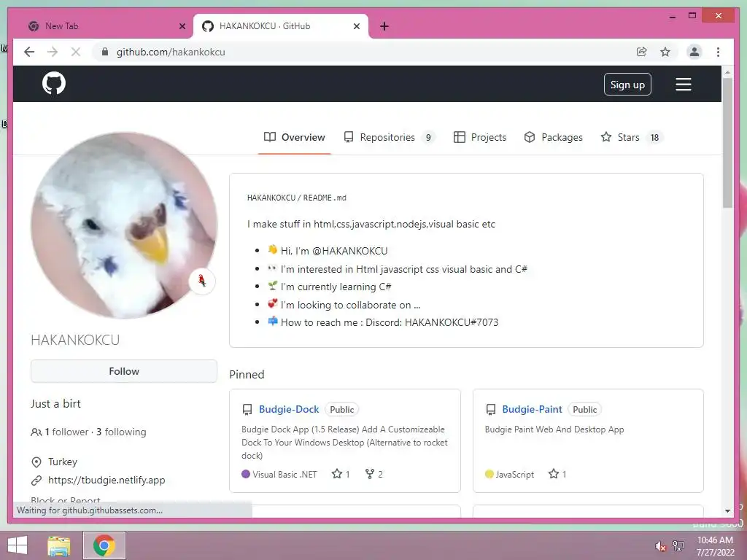The height and width of the screenshot is (560, 747).
Task: Click the network tray icon
Action: coord(678,546)
